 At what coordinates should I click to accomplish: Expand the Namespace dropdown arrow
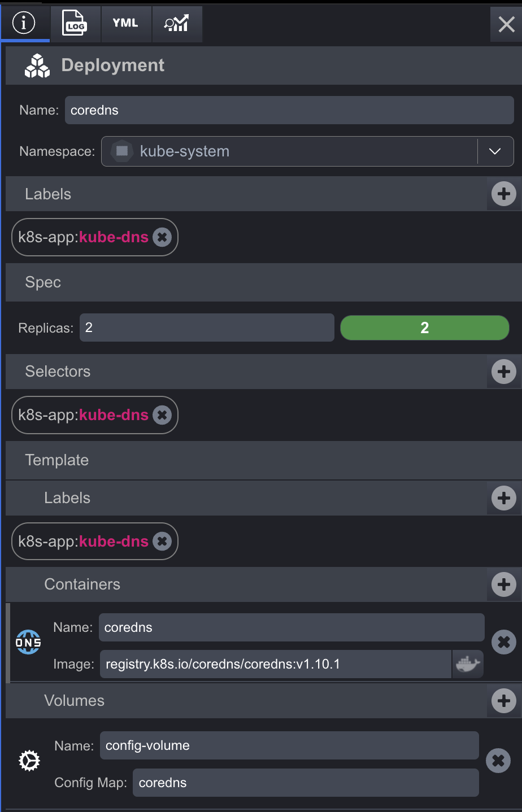(495, 151)
